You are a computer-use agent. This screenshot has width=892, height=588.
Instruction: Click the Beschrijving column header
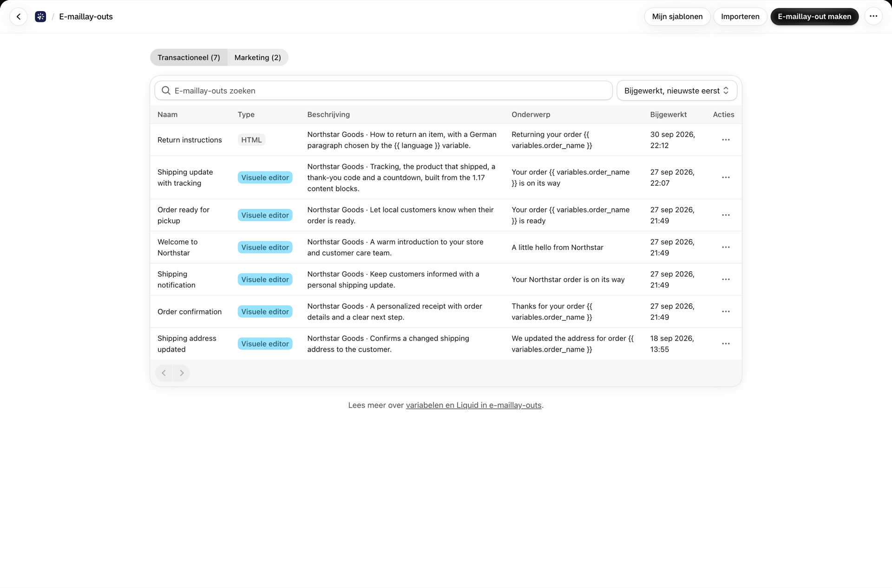(x=328, y=115)
